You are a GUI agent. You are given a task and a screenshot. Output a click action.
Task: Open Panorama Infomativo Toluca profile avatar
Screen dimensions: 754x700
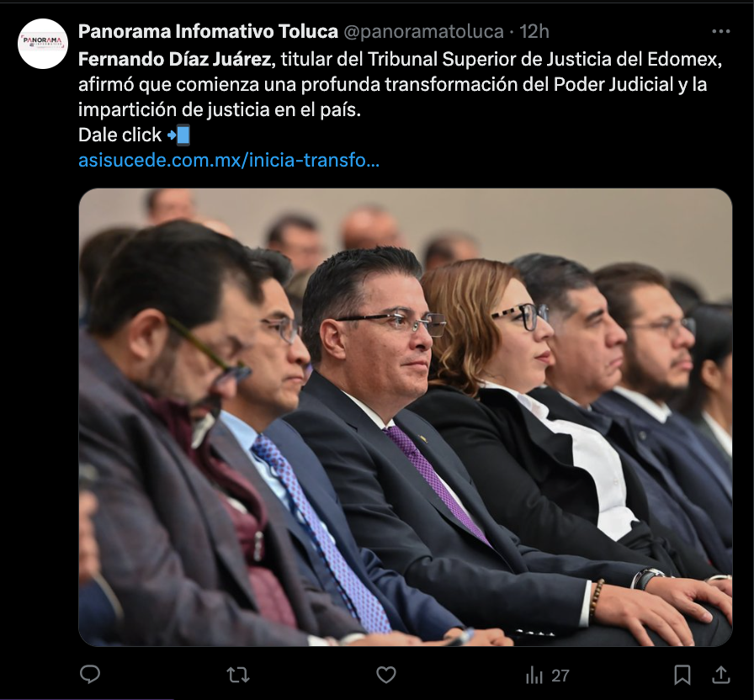(x=43, y=44)
